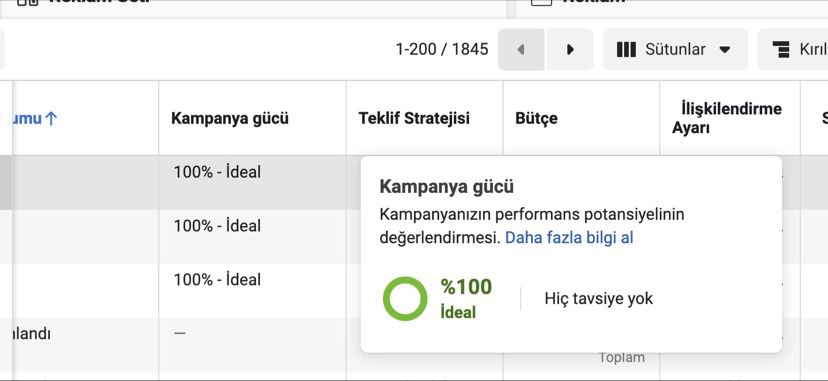Click the Sütunlar columns icon
Image resolution: width=828 pixels, height=381 pixels.
(x=626, y=50)
